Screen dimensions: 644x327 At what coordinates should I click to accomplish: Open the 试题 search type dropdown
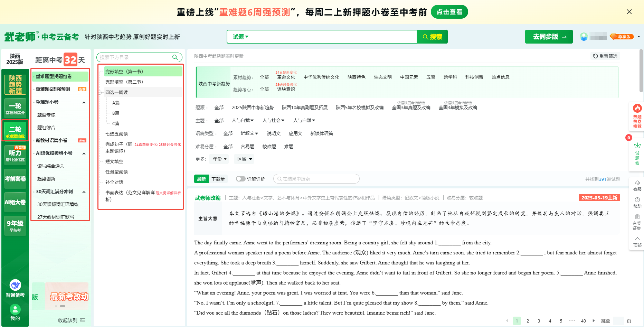click(x=240, y=37)
